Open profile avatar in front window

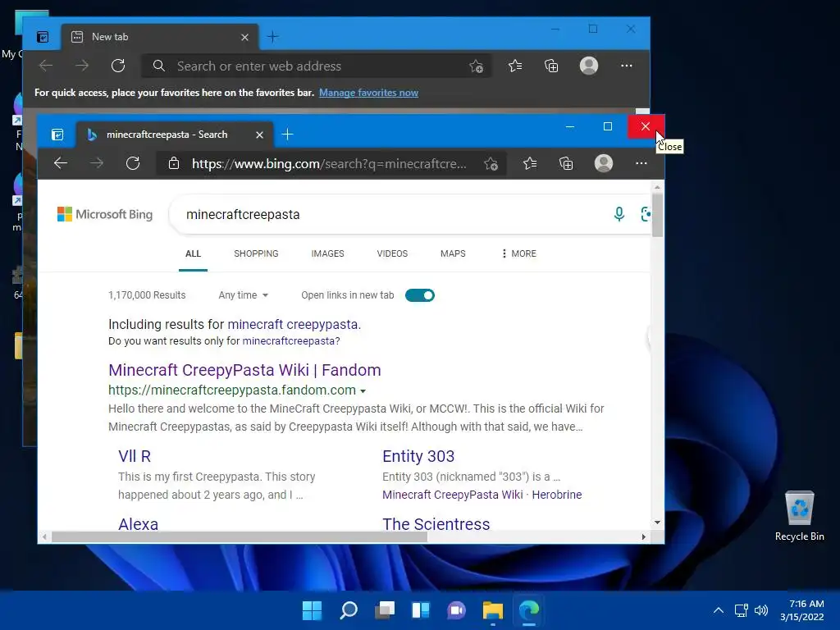pyautogui.click(x=604, y=163)
